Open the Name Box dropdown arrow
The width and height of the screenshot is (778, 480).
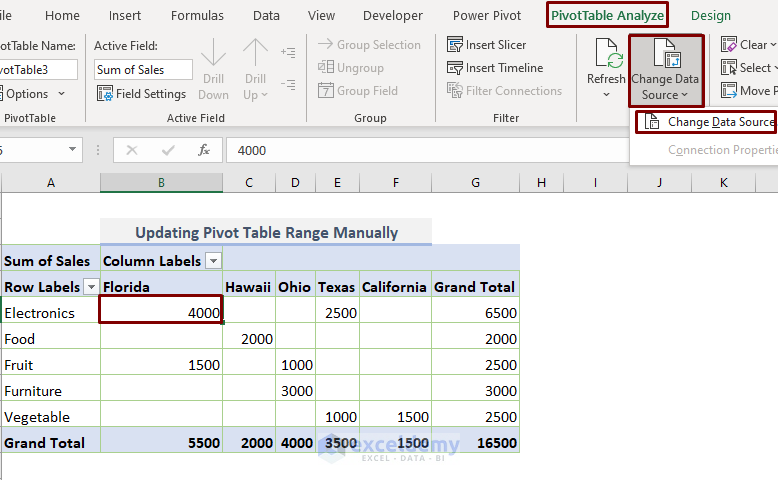(x=72, y=150)
